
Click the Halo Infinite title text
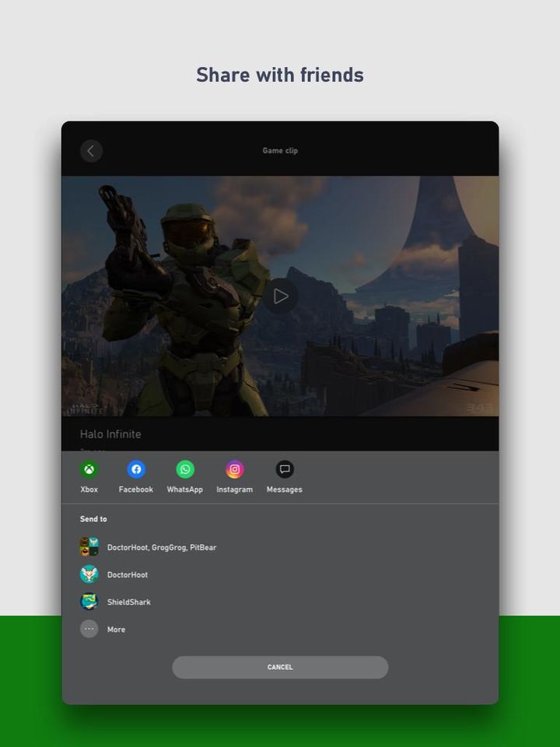click(x=110, y=434)
